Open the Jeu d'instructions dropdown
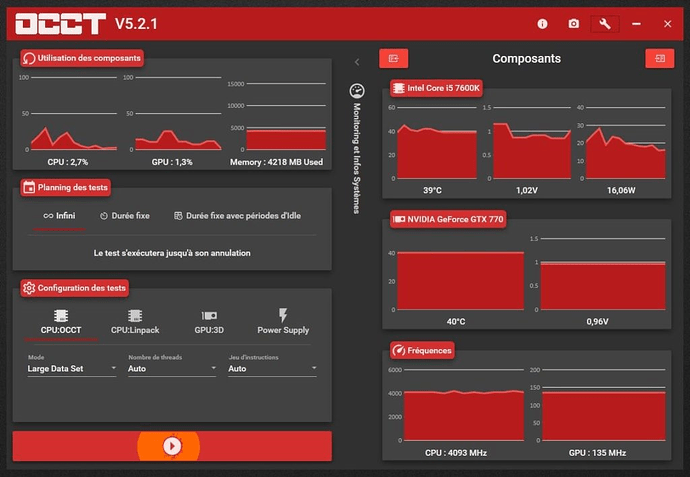This screenshot has width=690, height=477. pyautogui.click(x=271, y=369)
